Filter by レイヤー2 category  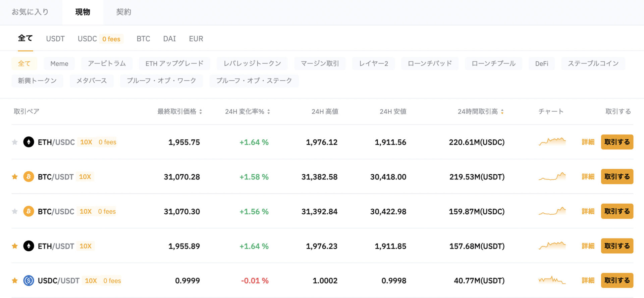pyautogui.click(x=374, y=63)
